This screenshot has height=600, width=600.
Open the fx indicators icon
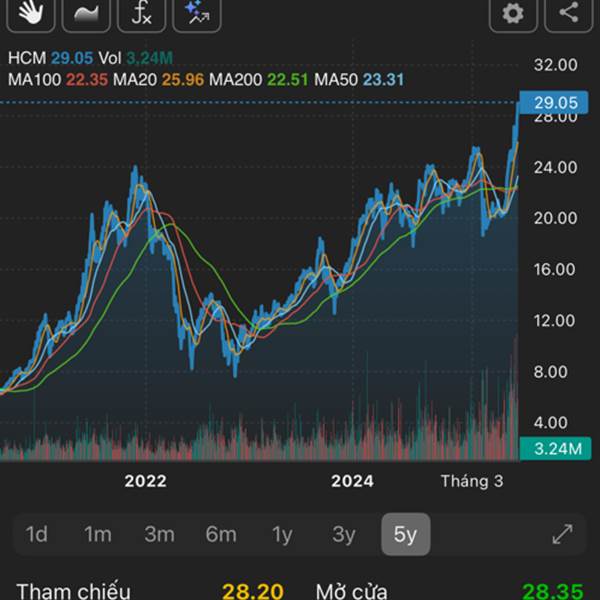[142, 14]
